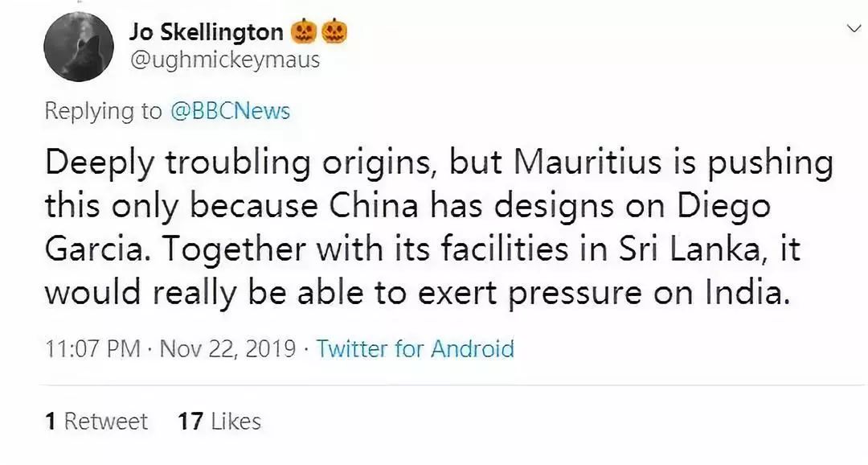The image size is (868, 465).
Task: Click the 11:07 PM time label
Action: point(93,348)
